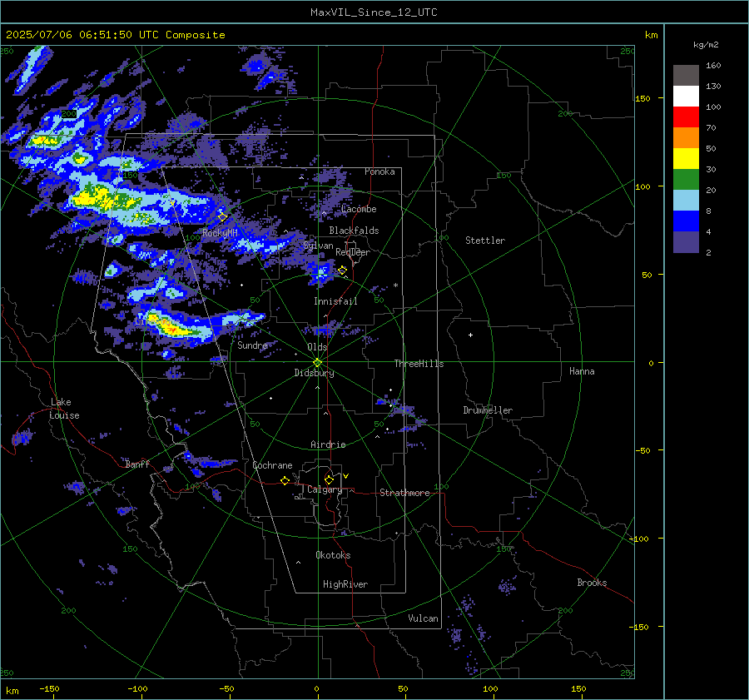Click the Calgary city label

(325, 489)
